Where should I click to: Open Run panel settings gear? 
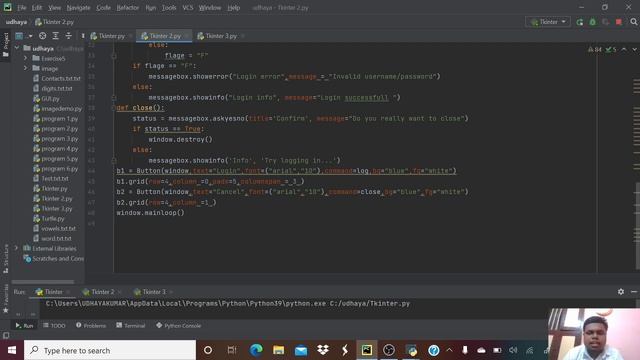pyautogui.click(x=621, y=291)
